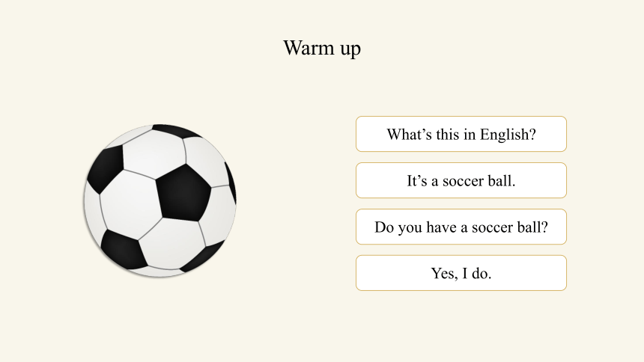644x362 pixels.
Task: Click the white hexagon below the center pentagon
Action: pos(171,244)
